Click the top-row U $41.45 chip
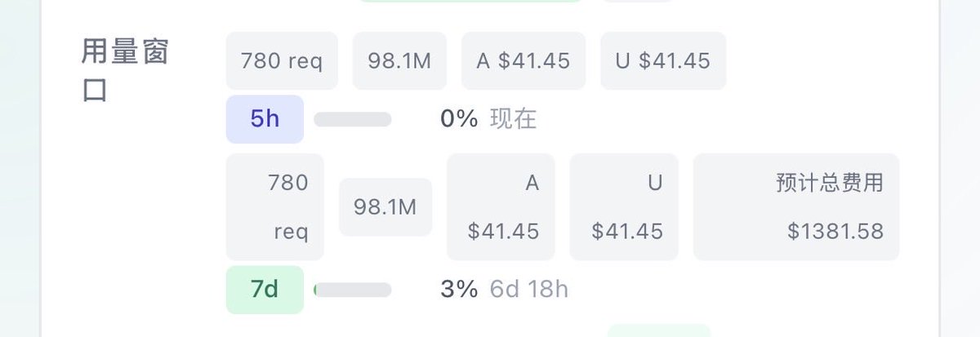The height and width of the screenshot is (337, 980). pyautogui.click(x=663, y=61)
